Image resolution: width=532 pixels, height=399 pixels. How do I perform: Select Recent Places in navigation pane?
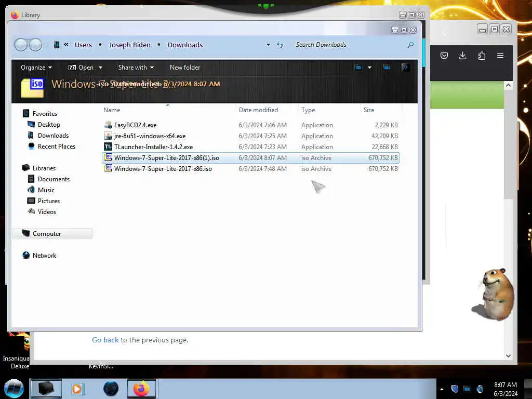(57, 146)
